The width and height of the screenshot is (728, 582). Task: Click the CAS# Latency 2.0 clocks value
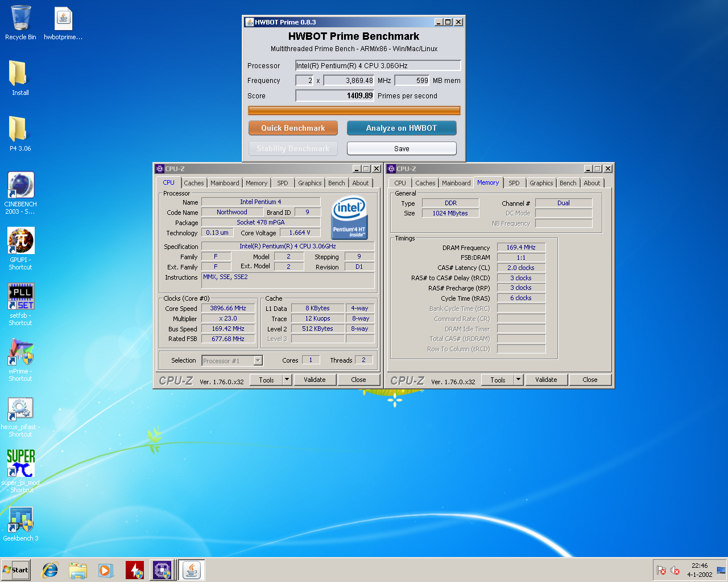(521, 268)
